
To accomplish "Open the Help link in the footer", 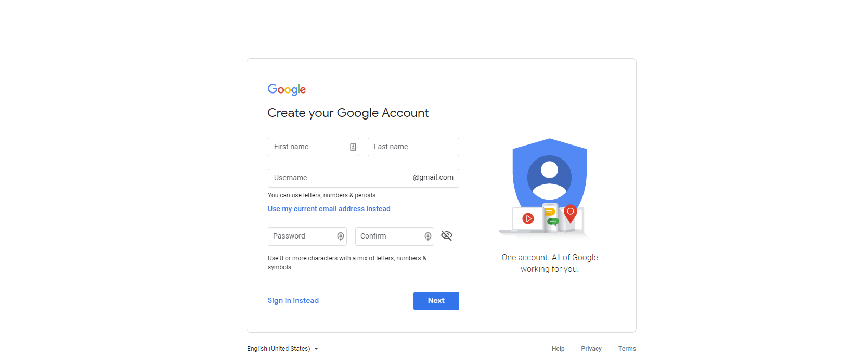I will [558, 349].
